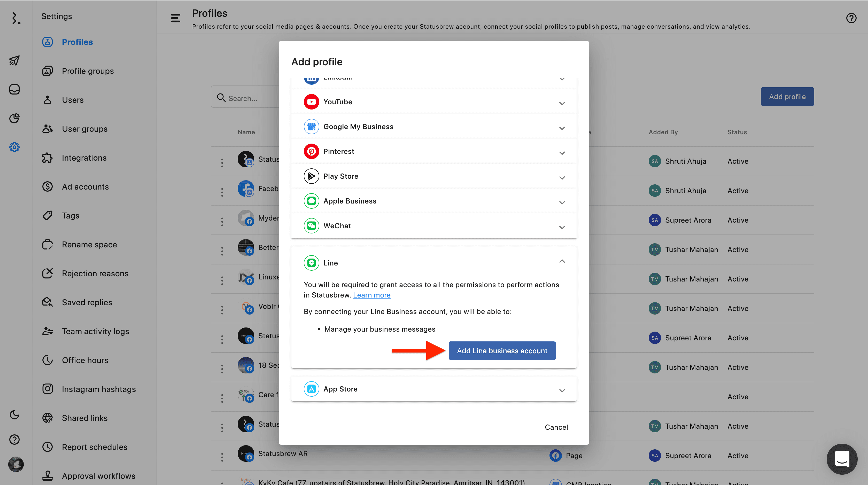The image size is (868, 485).
Task: Open Report schedules settings
Action: point(84,447)
